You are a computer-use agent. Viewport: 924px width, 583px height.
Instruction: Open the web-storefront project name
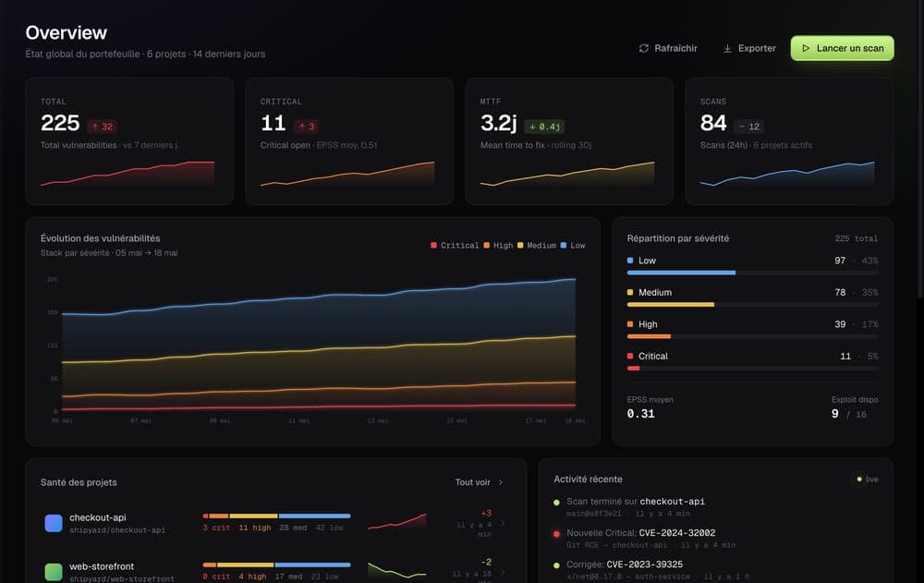point(102,566)
